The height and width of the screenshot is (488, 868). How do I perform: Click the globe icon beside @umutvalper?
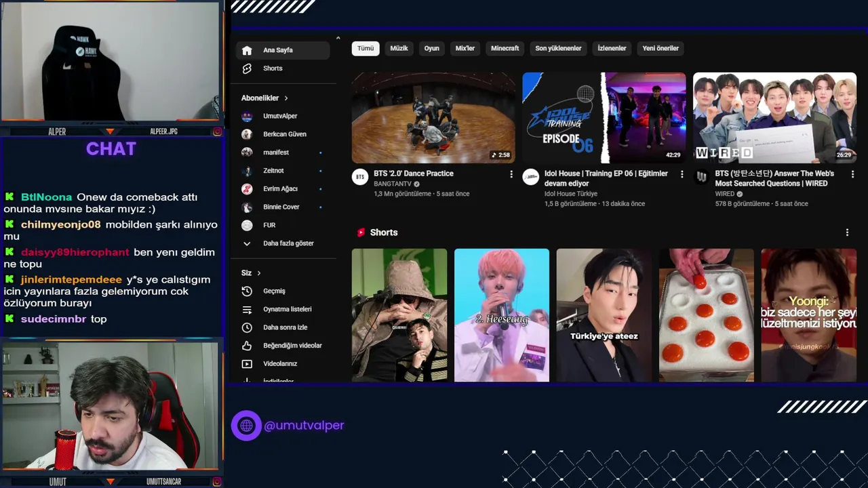point(246,426)
